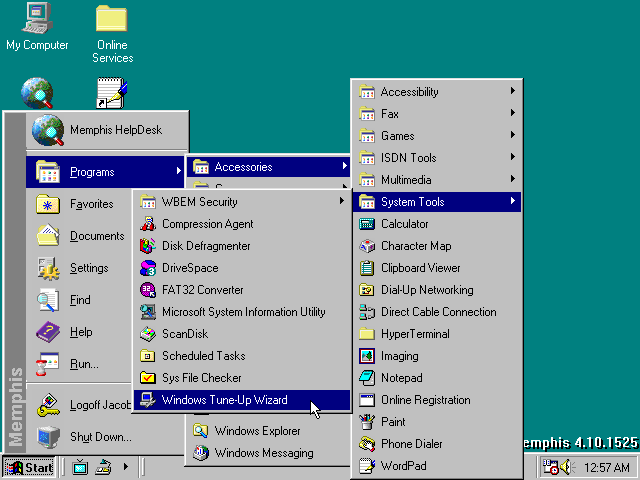Expand the Fax submenu arrow
Viewport: 640px width, 480px height.
(513, 113)
